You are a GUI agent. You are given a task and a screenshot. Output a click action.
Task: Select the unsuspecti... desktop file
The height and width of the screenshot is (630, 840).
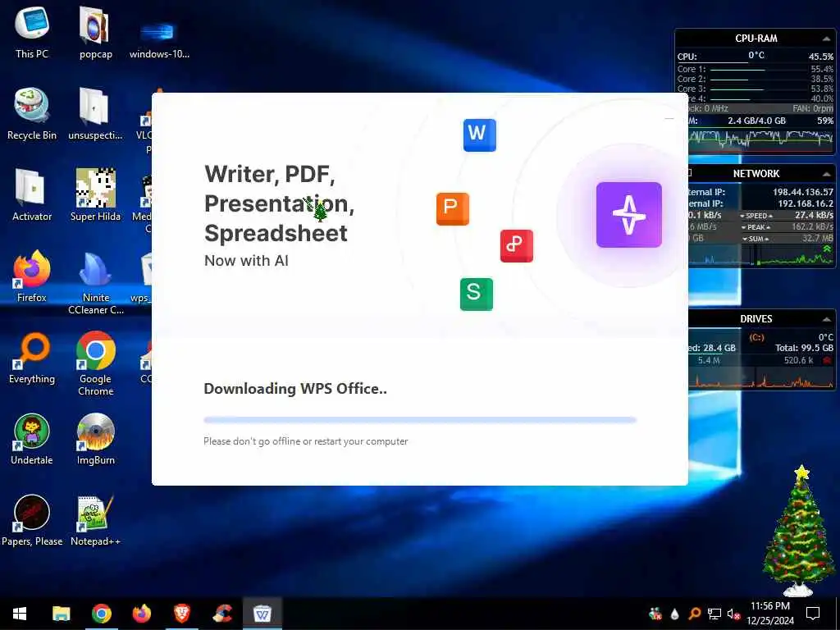pos(95,113)
